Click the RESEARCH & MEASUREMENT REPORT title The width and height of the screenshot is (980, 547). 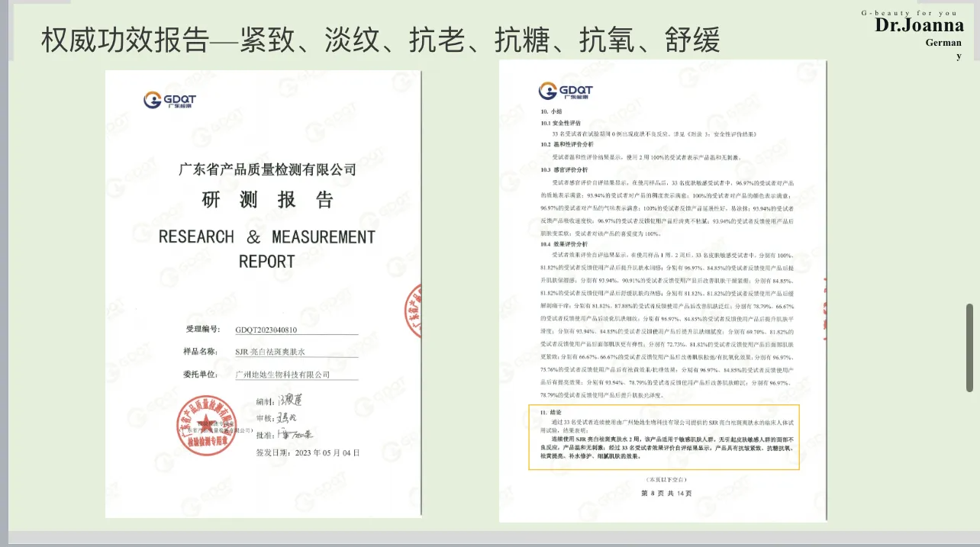coord(266,249)
